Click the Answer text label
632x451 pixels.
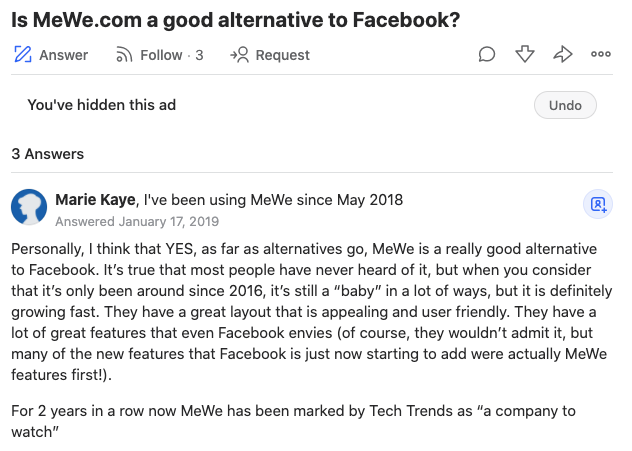63,55
